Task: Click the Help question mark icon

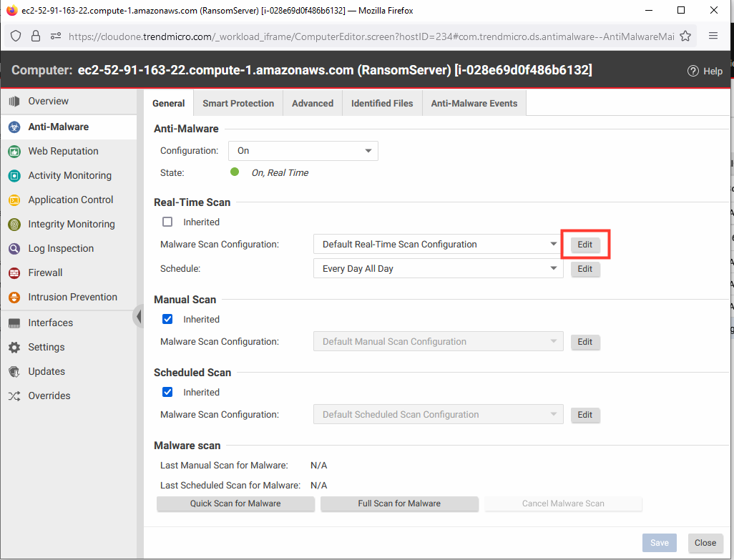Action: point(693,71)
